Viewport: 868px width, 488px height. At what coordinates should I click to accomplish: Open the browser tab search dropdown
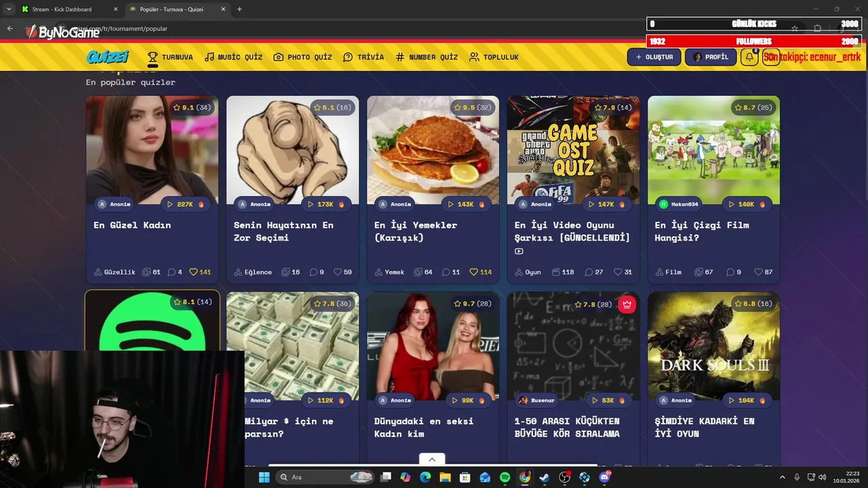coord(8,9)
